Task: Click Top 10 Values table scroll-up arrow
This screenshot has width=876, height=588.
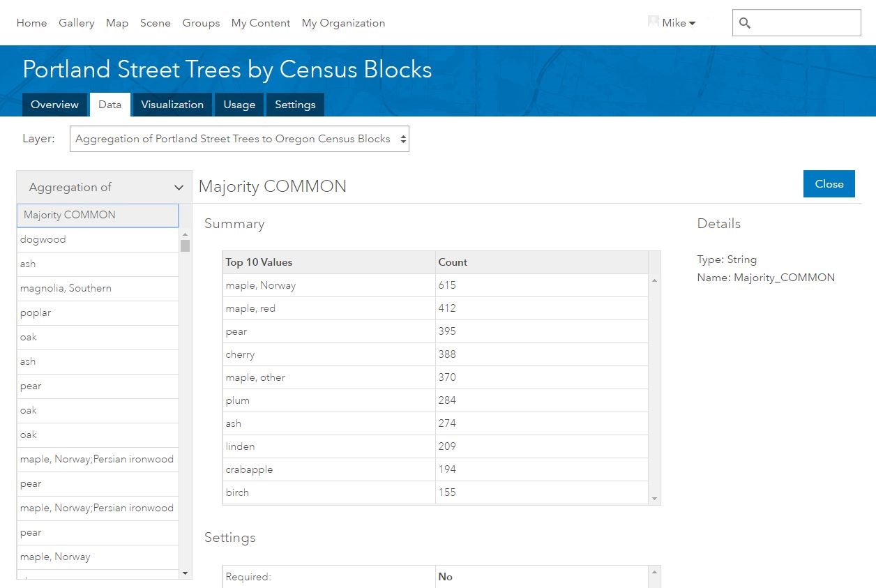Action: (x=654, y=280)
